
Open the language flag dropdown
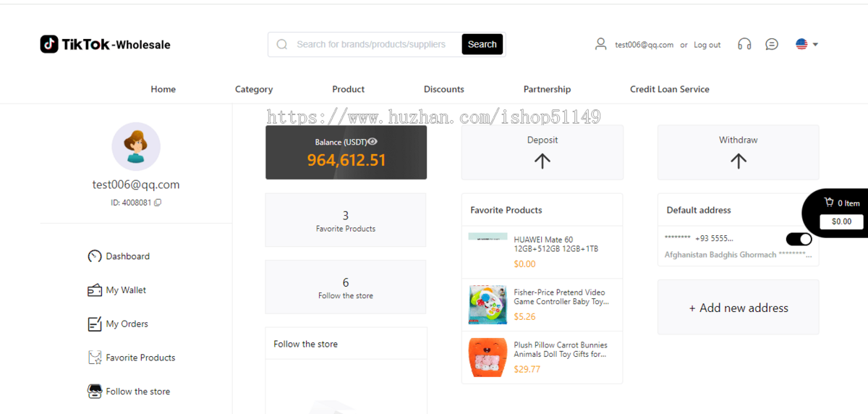tap(807, 44)
